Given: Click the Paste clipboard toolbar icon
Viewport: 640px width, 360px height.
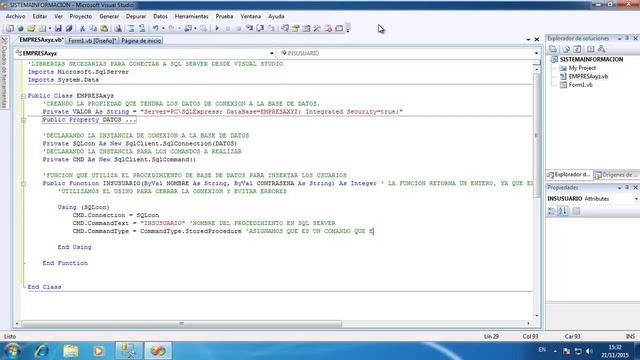Looking at the screenshot, I should point(104,29).
